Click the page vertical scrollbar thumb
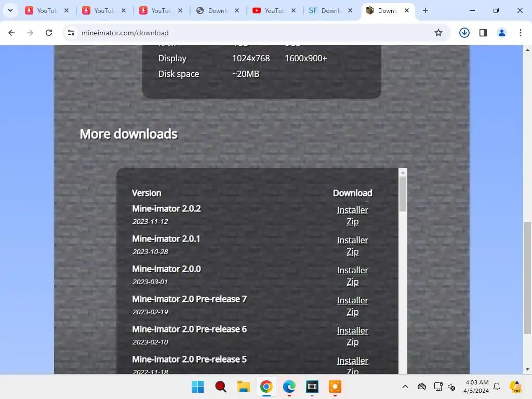The image size is (532, 399). pyautogui.click(x=528, y=278)
